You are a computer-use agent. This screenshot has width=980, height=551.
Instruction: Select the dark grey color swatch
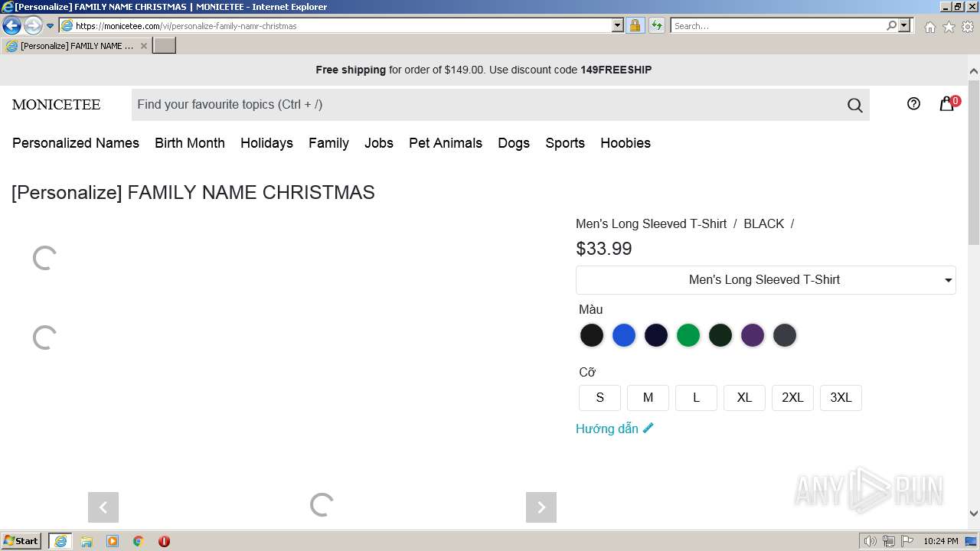click(x=785, y=335)
